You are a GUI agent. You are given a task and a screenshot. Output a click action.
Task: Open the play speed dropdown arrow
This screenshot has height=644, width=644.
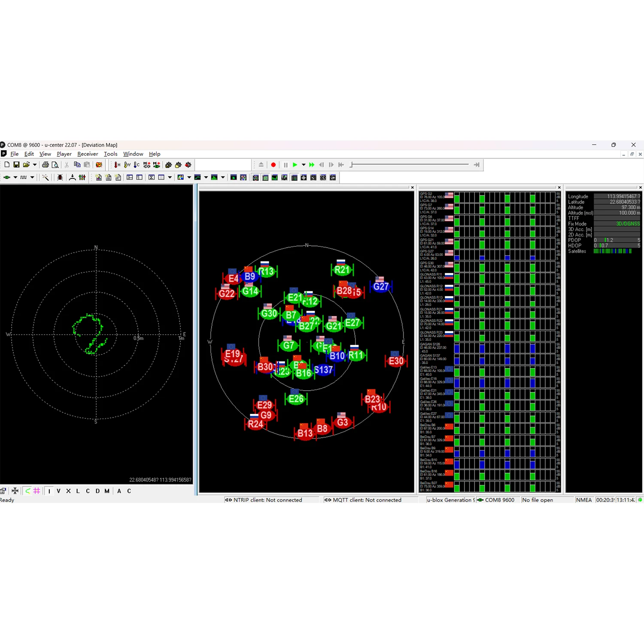click(x=304, y=165)
